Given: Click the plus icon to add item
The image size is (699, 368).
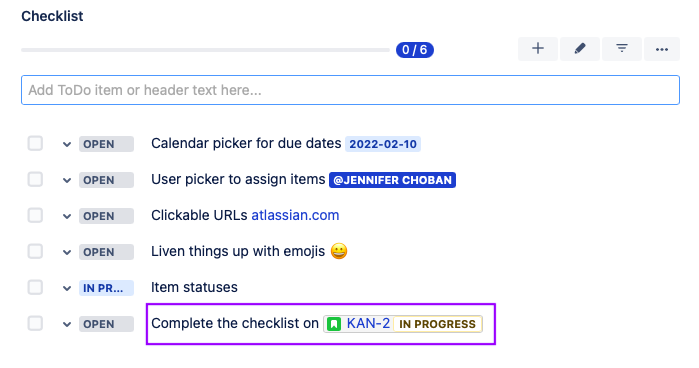Looking at the screenshot, I should tap(538, 49).
